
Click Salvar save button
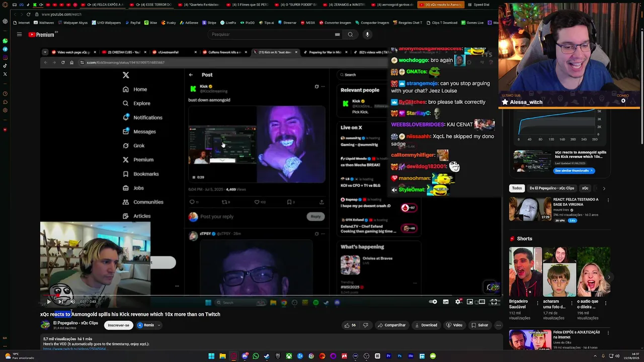[480, 325]
